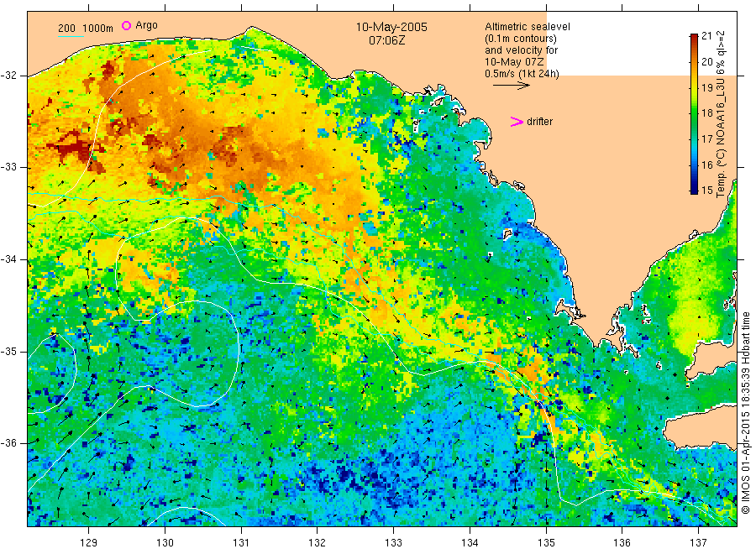
Task: Click latitude label -34
Action: coord(9,259)
